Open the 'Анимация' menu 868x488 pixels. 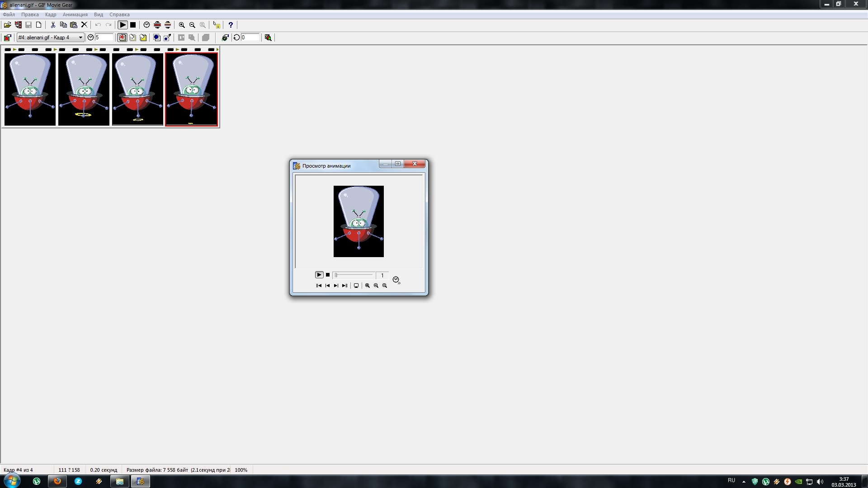(75, 14)
